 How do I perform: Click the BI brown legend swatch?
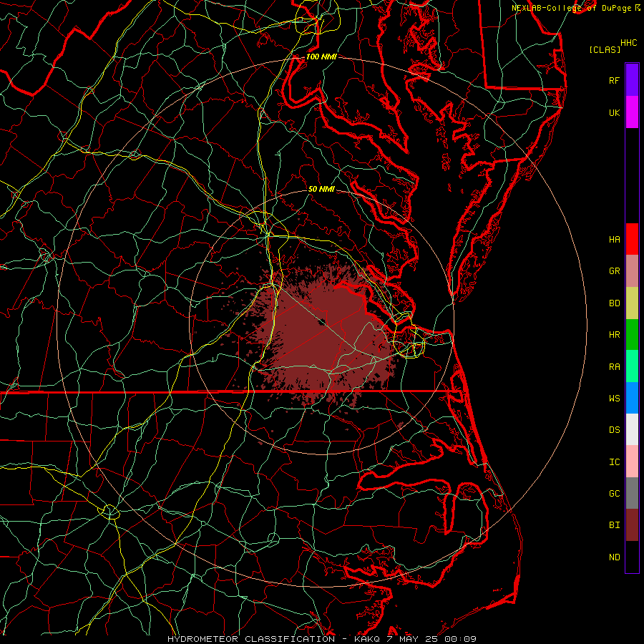pos(632,525)
